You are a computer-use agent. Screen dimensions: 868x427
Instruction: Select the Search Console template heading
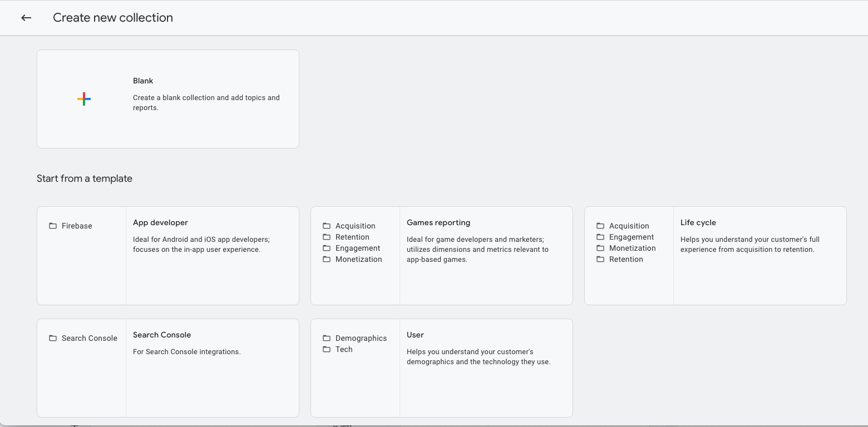(162, 335)
